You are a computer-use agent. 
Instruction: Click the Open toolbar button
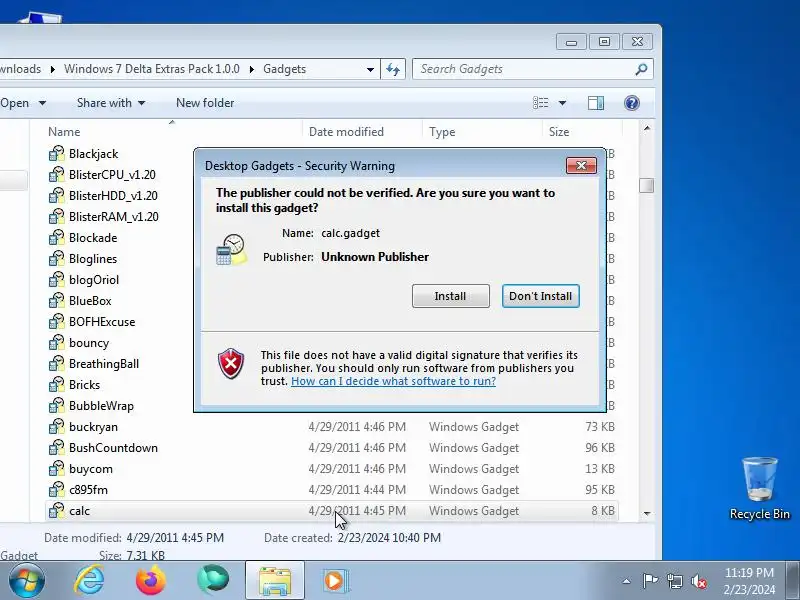(x=14, y=103)
